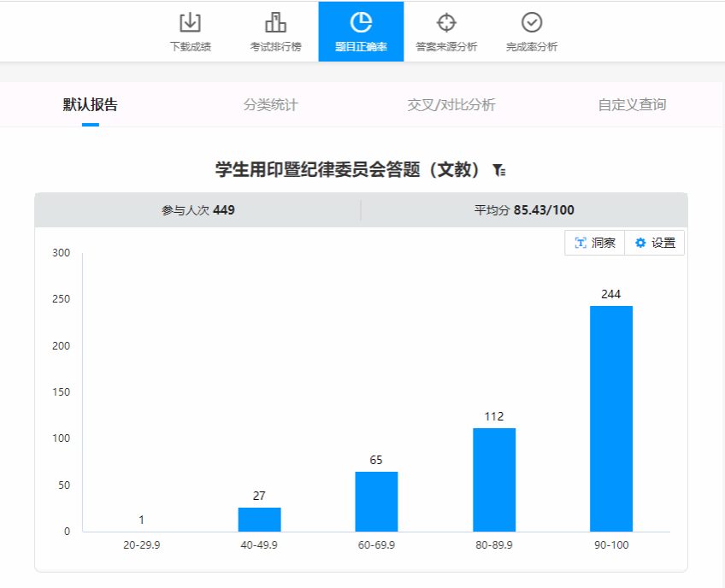Click the 80-89.9 bar showing 112
Viewport: 725px width, 588px height.
pyautogui.click(x=494, y=479)
